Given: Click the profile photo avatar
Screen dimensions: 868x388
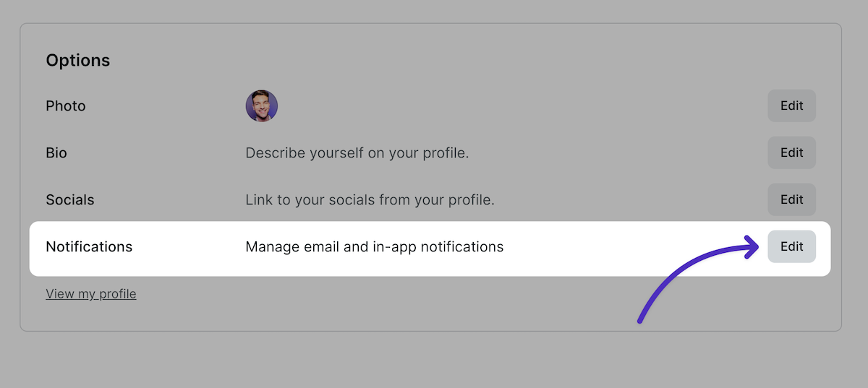Looking at the screenshot, I should click(x=262, y=106).
